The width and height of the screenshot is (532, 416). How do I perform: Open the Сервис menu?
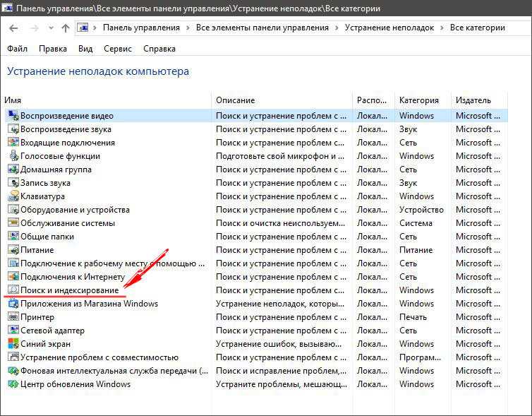[118, 49]
